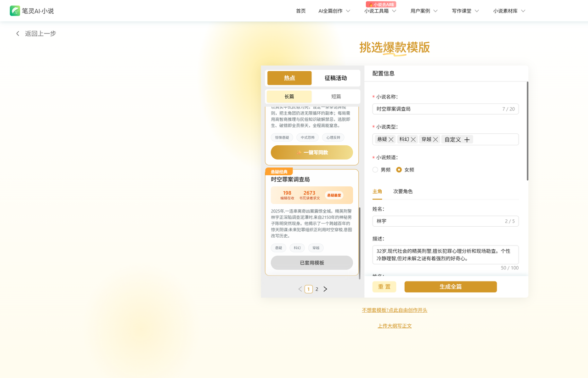This screenshot has height=378, width=588.
Task: Select the 短篇 tab
Action: pos(336,97)
